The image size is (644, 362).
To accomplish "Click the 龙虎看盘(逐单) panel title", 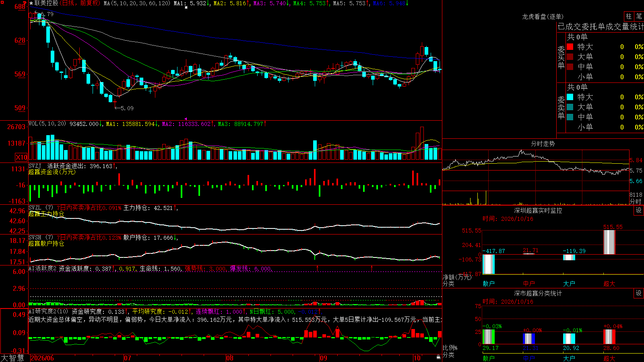I will tap(543, 16).
